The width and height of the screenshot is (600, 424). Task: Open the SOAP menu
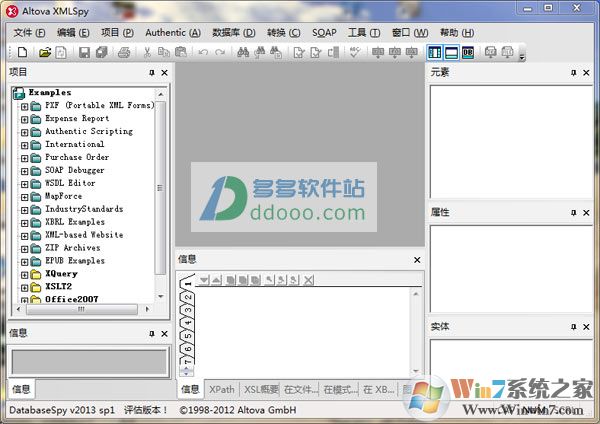click(324, 33)
